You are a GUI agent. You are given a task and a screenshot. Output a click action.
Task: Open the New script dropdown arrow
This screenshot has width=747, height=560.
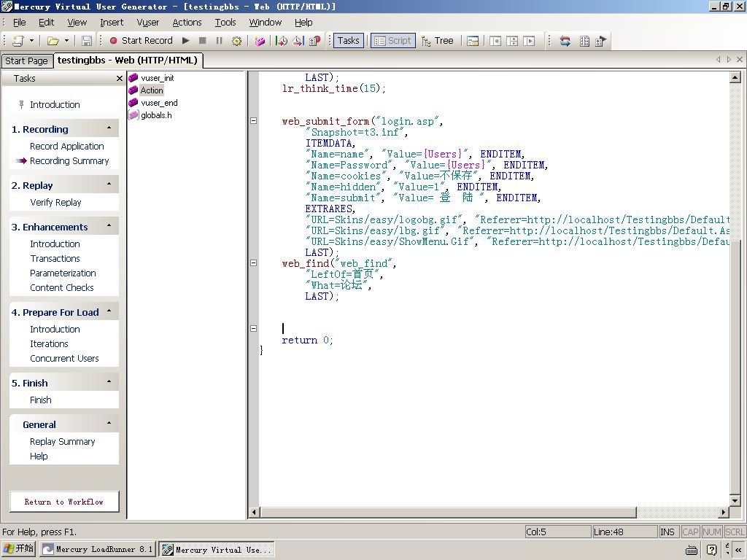pos(31,41)
